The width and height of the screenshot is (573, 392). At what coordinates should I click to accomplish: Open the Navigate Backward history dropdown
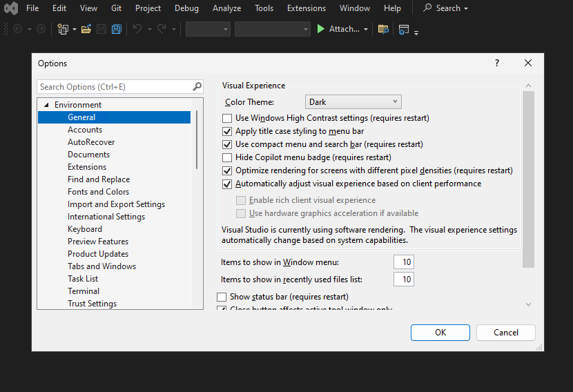click(x=30, y=29)
